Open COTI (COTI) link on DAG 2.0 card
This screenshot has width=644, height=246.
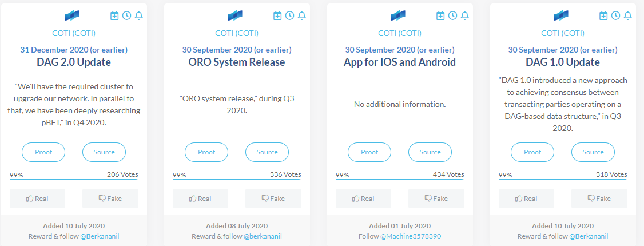[74, 33]
